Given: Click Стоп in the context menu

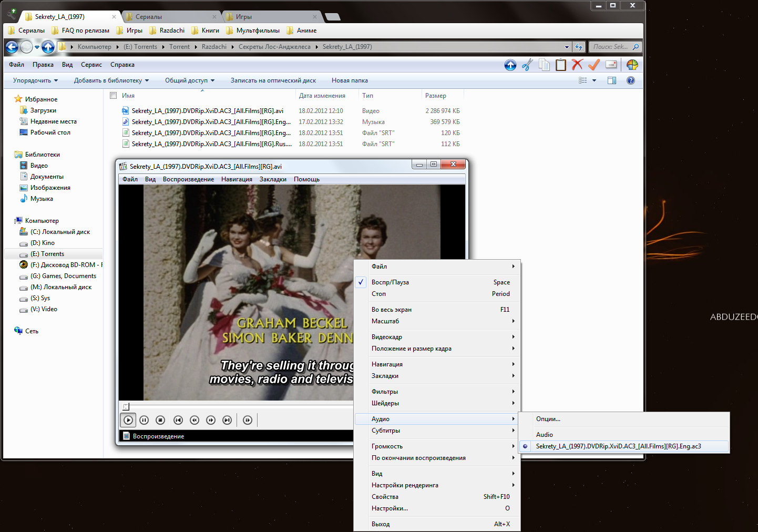Looking at the screenshot, I should coord(437,294).
